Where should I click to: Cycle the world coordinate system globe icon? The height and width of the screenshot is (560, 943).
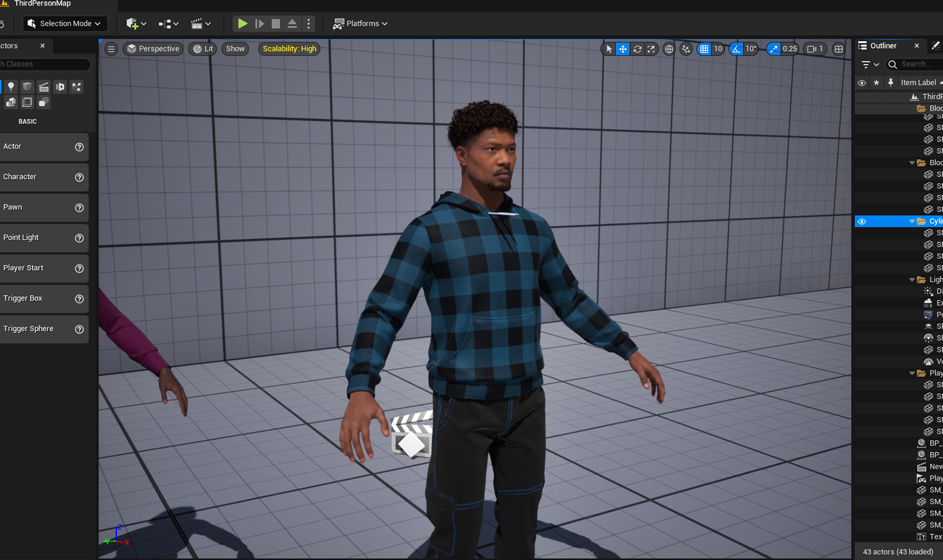(x=669, y=49)
